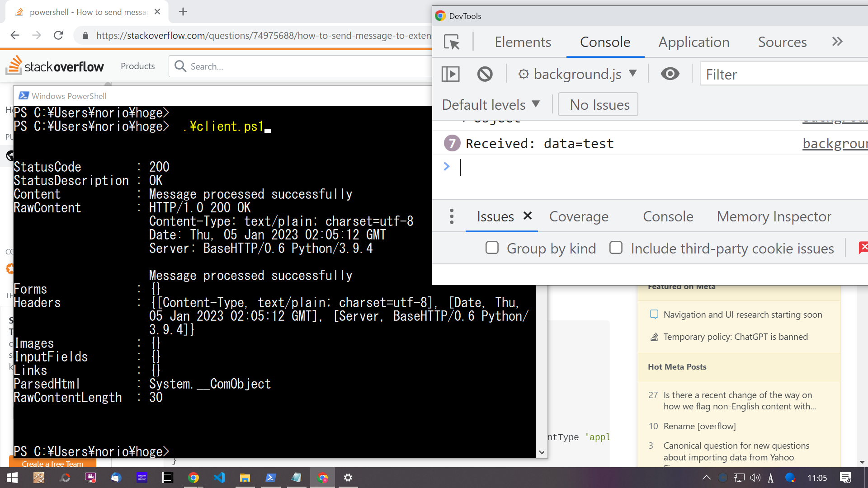The height and width of the screenshot is (488, 868).
Task: Switch to the Elements tab in DevTools
Action: [x=523, y=42]
